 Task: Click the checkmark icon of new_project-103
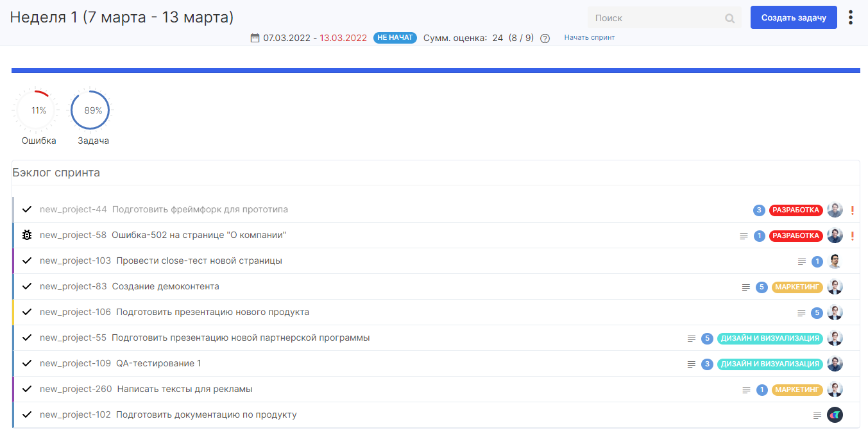(x=27, y=260)
